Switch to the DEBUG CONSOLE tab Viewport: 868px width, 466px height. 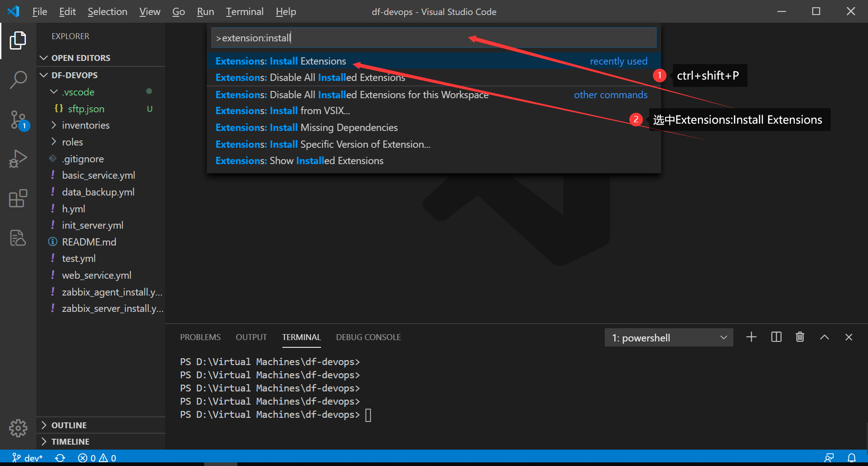368,337
